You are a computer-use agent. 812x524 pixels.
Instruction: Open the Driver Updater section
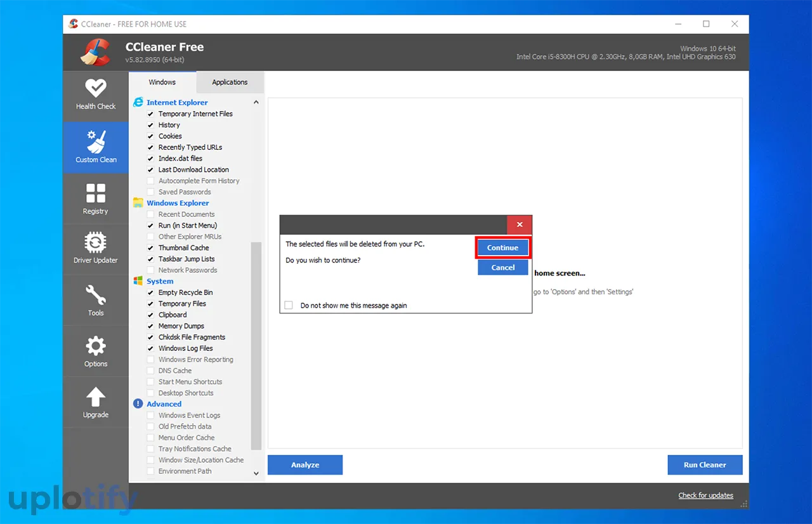click(x=96, y=248)
